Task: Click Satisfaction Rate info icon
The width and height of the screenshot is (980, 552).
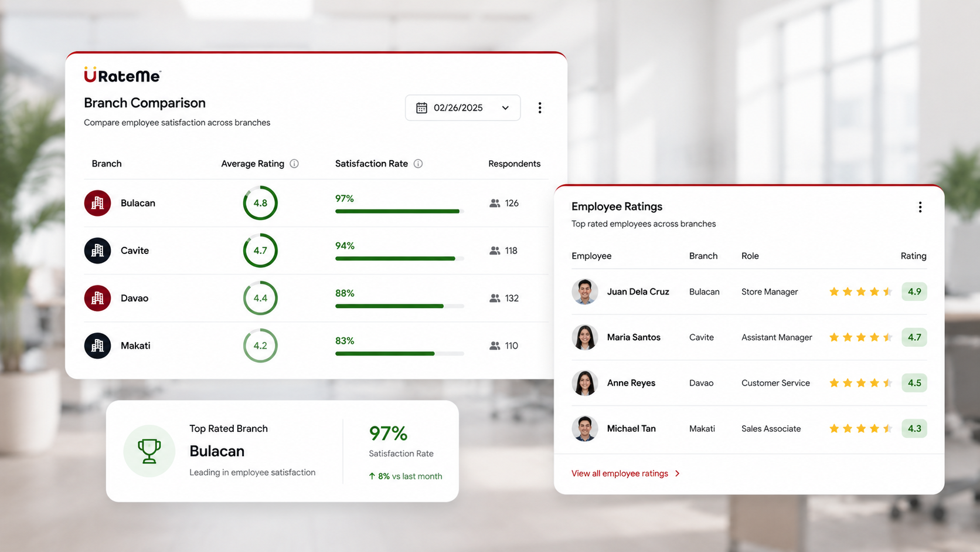Action: (x=418, y=164)
